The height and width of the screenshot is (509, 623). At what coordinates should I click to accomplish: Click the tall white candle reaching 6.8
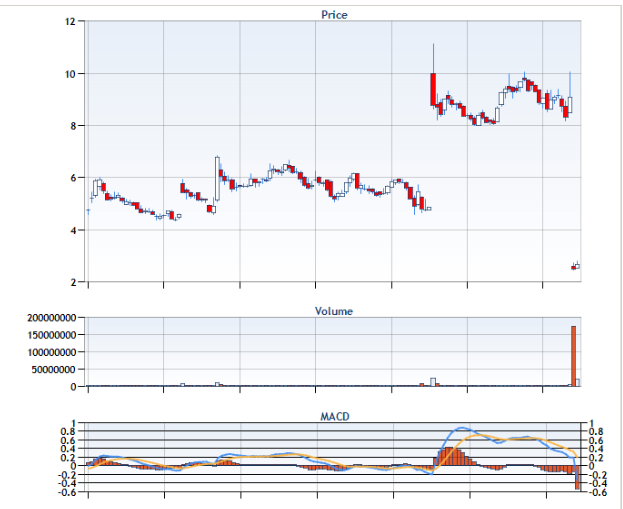(x=217, y=176)
